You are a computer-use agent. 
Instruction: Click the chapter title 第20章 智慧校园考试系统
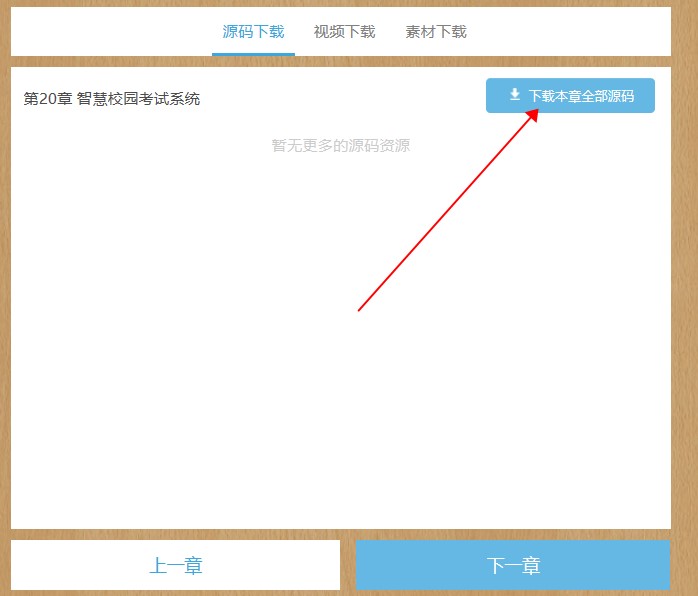(112, 99)
